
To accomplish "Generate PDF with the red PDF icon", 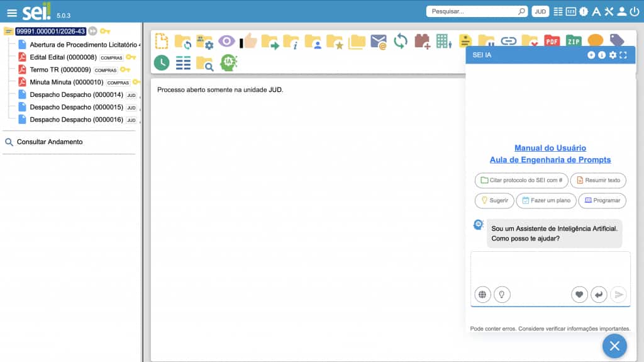I will (552, 41).
